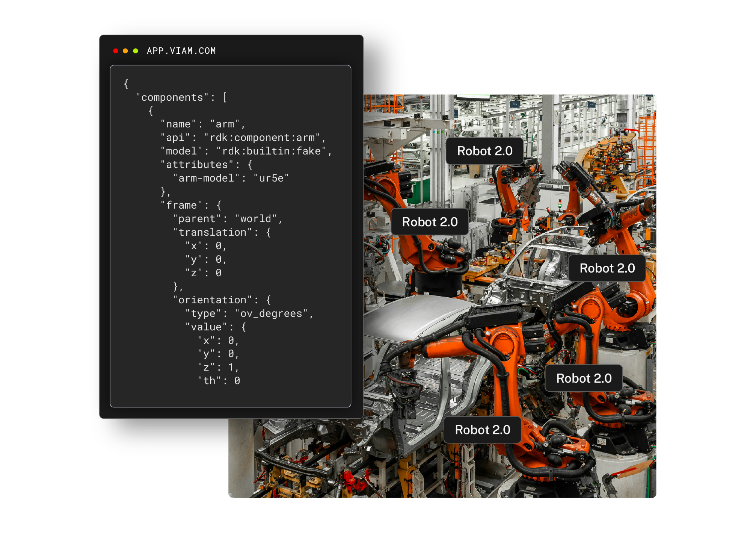
Task: Click the APP.VIAM.COM window title
Action: (x=181, y=51)
